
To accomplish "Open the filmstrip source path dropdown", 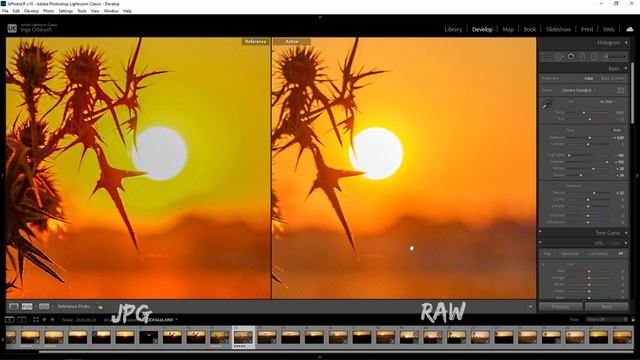I will [x=176, y=320].
